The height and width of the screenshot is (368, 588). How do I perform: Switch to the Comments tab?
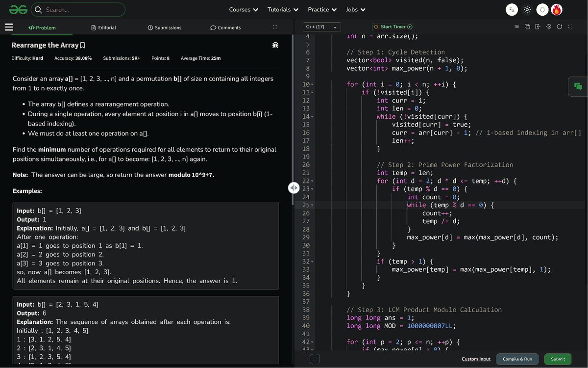[x=225, y=28]
